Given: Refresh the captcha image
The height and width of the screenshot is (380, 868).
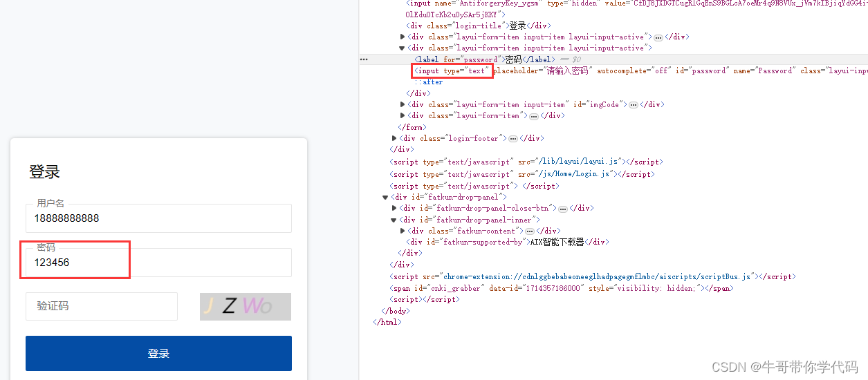Looking at the screenshot, I should point(246,307).
